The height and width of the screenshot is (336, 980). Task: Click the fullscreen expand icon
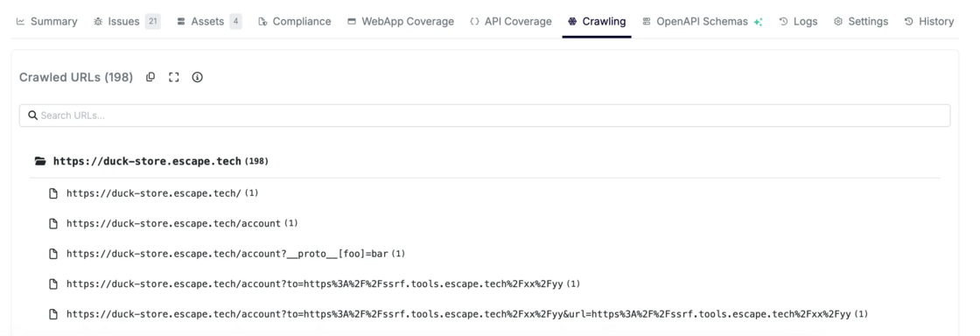pyautogui.click(x=174, y=78)
